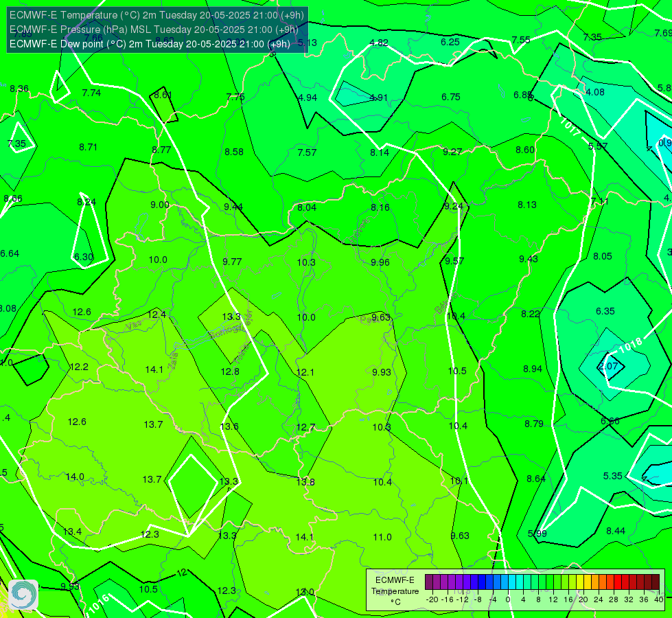Select the ECMWF-E Pressure MSL layer label
Image resolution: width=672 pixels, height=618 pixels.
coord(154,30)
